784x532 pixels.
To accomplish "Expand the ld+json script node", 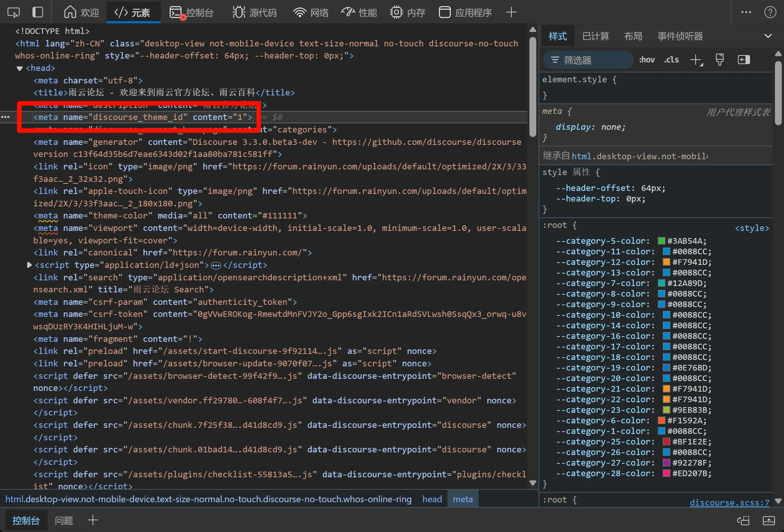I will 29,265.
